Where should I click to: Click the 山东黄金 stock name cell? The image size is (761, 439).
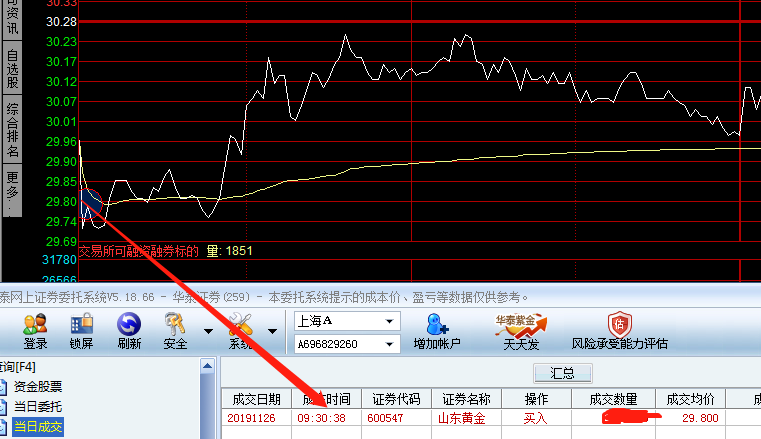pyautogui.click(x=462, y=418)
